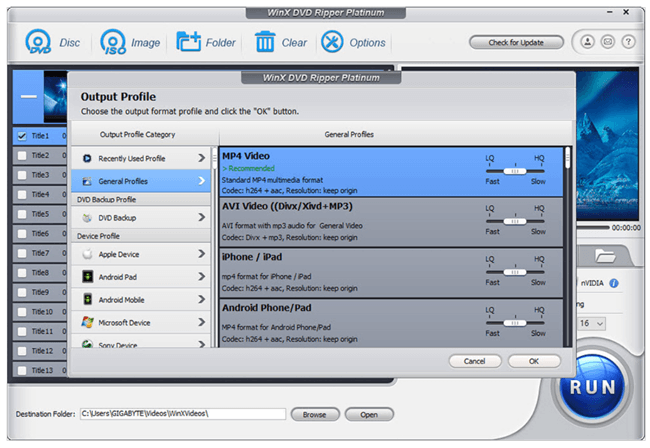Show nVIDIA hardware acceleration info icon
Viewport: 650px width, 448px height.
[x=614, y=283]
